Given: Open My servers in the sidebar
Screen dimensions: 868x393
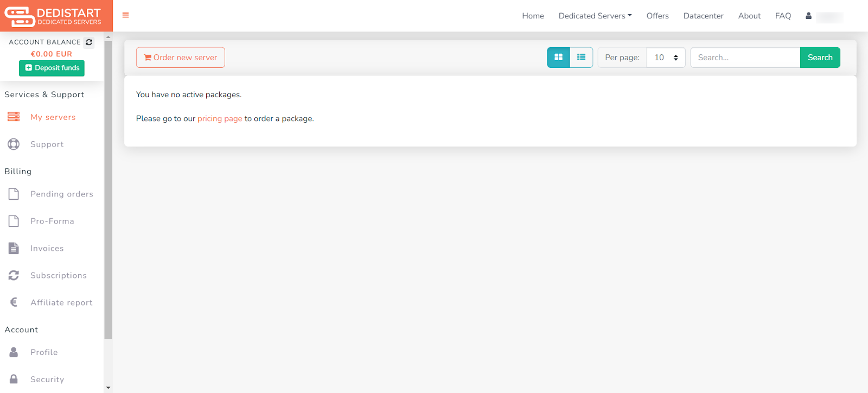Looking at the screenshot, I should [53, 117].
